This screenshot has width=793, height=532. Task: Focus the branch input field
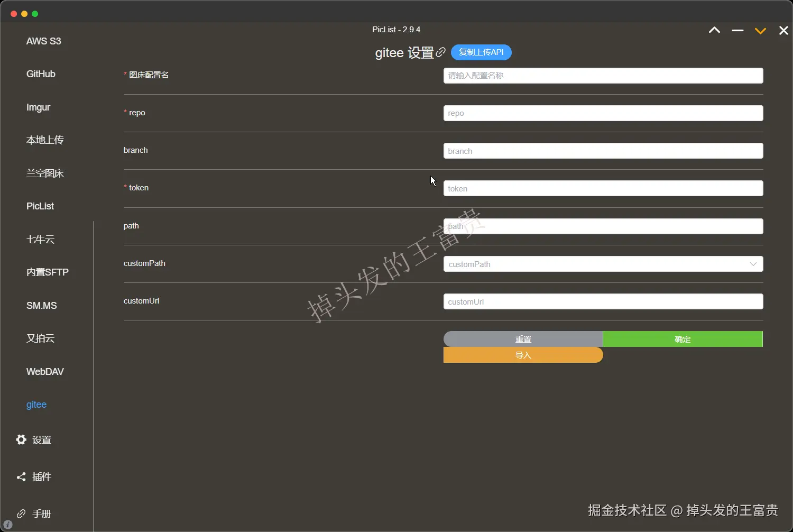pyautogui.click(x=603, y=151)
